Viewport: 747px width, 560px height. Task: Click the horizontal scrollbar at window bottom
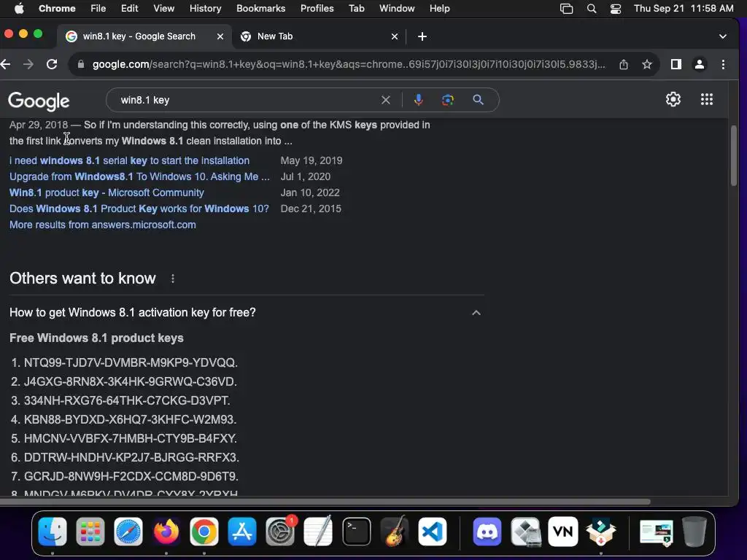pyautogui.click(x=325, y=502)
